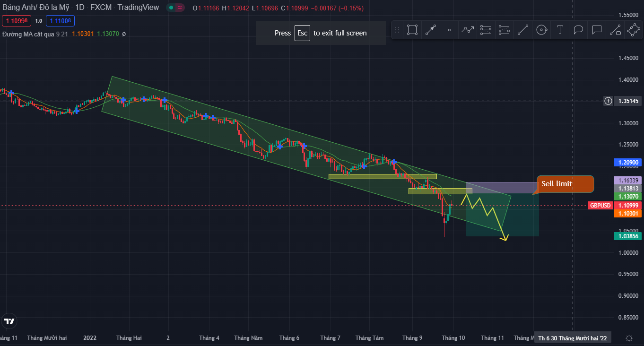The image size is (644, 346).
Task: Select the Ellipse drawing tool
Action: click(x=541, y=30)
